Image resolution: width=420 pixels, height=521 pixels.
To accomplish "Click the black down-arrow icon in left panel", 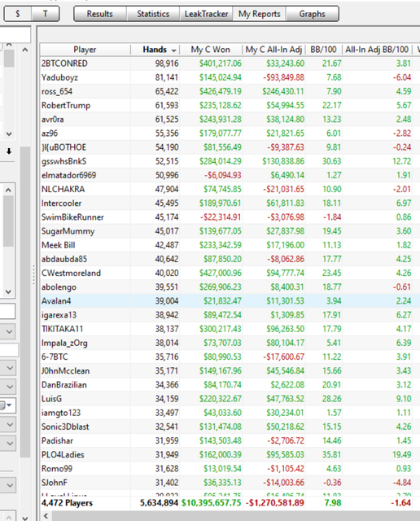I will [9, 151].
